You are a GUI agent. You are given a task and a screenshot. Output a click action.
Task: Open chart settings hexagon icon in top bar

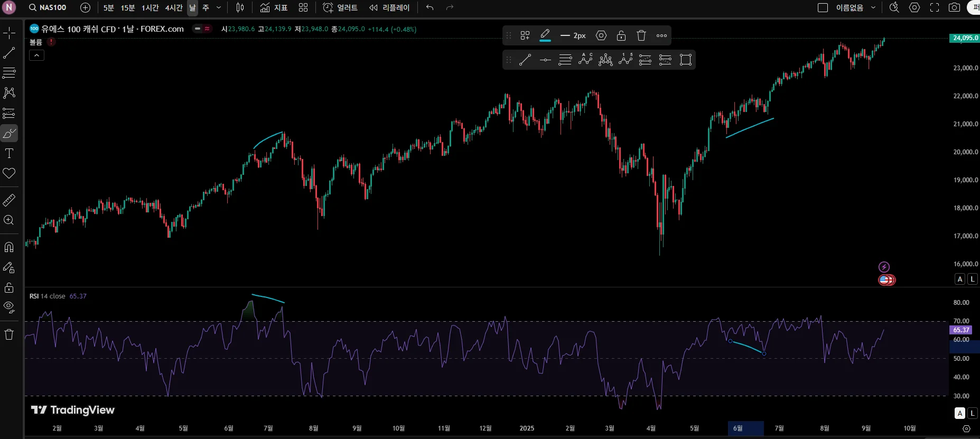(x=914, y=7)
